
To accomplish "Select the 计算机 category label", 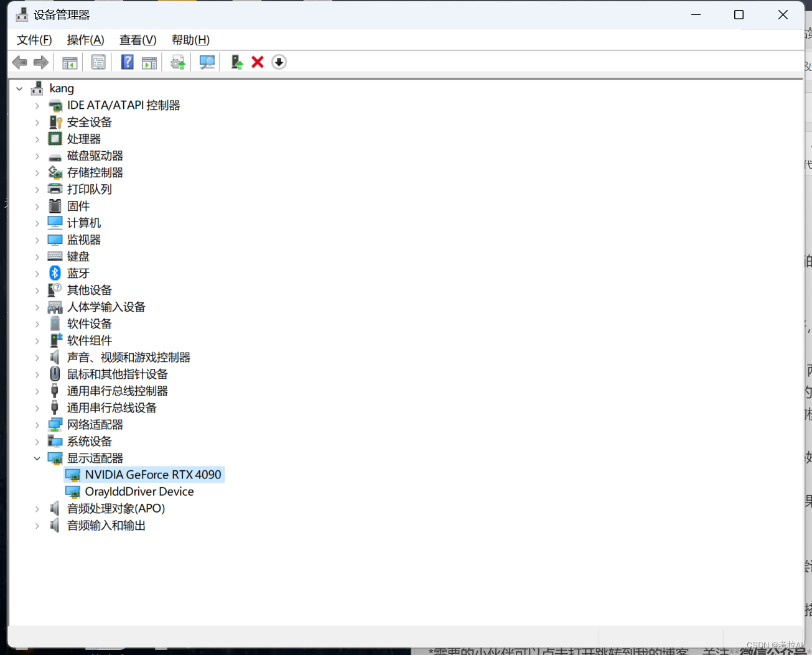I will [84, 223].
